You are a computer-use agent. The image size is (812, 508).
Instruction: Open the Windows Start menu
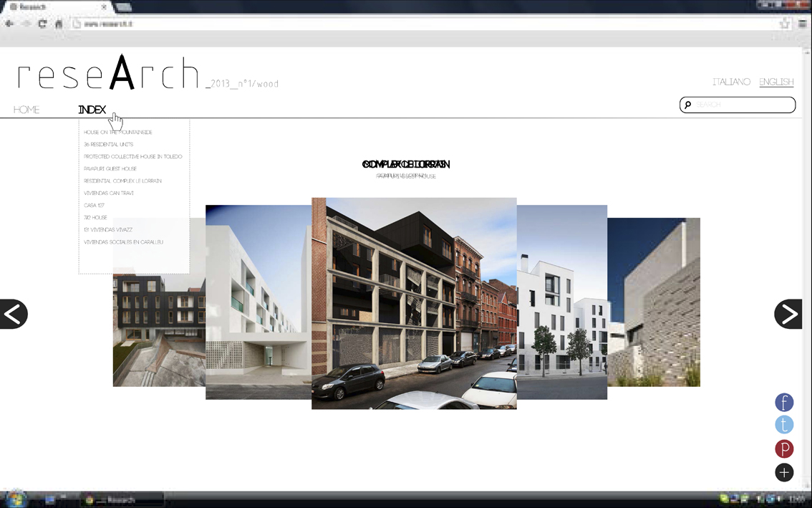(x=15, y=498)
